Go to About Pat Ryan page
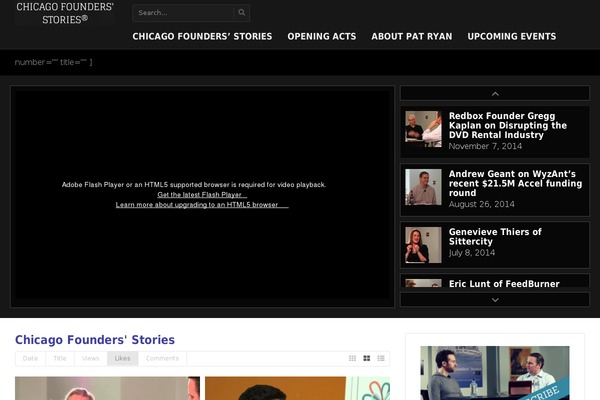 [x=412, y=36]
